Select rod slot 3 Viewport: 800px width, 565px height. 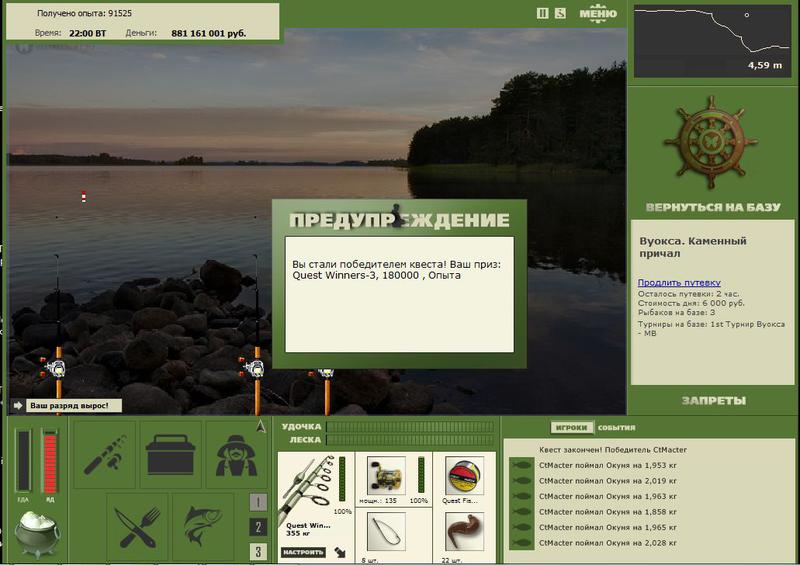(x=258, y=551)
